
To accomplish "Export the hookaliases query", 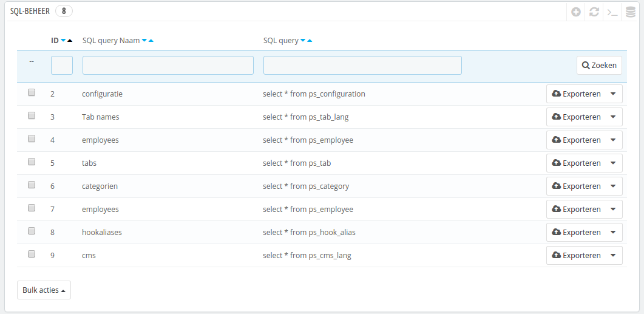I will (576, 232).
